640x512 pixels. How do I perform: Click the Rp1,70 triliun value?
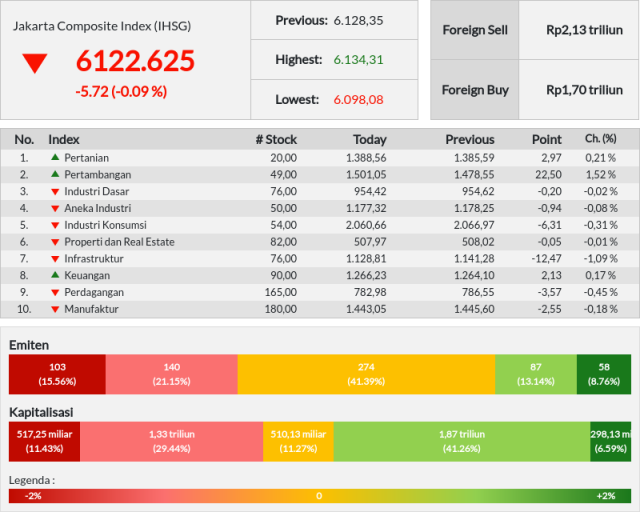point(584,90)
